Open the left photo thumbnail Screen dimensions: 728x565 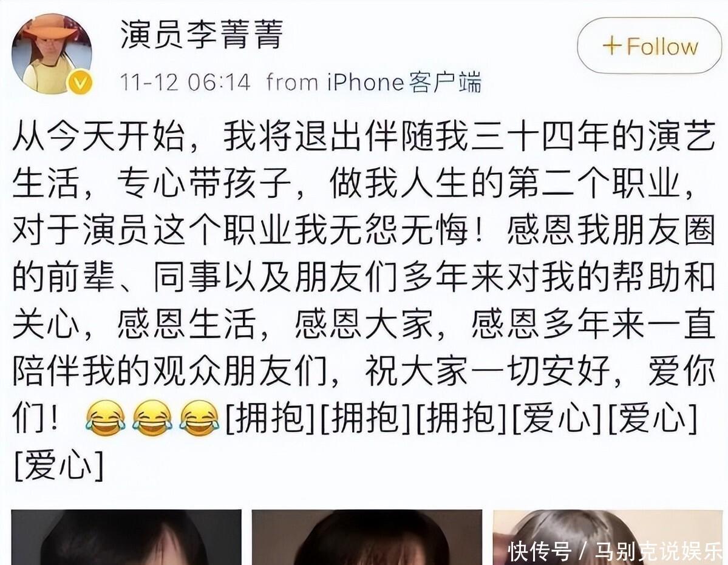click(x=126, y=537)
